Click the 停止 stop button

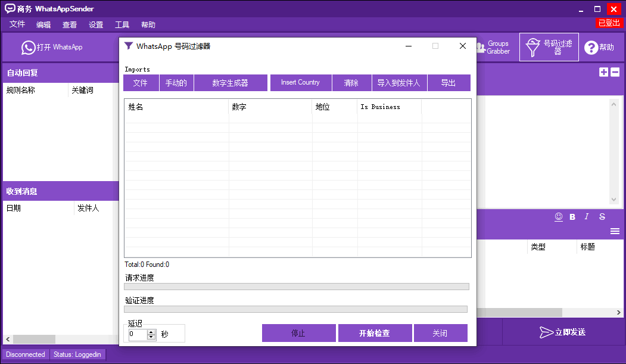click(x=298, y=333)
